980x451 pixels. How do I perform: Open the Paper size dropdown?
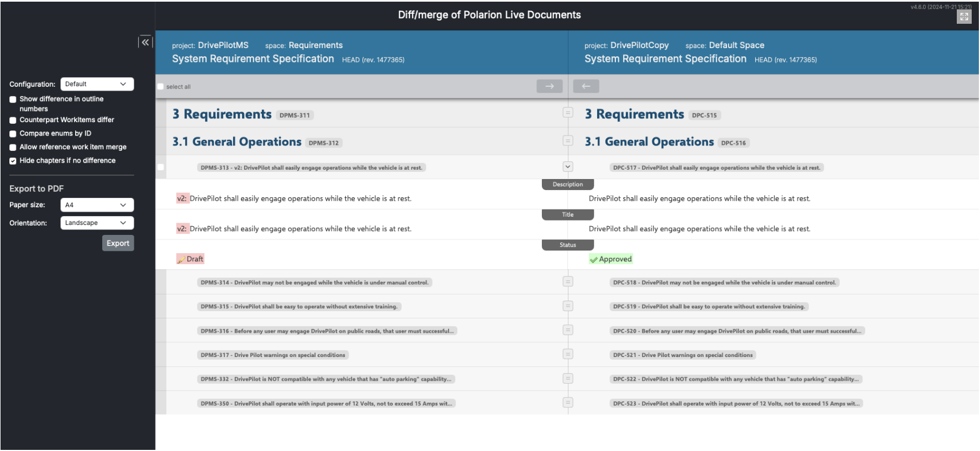(97, 205)
